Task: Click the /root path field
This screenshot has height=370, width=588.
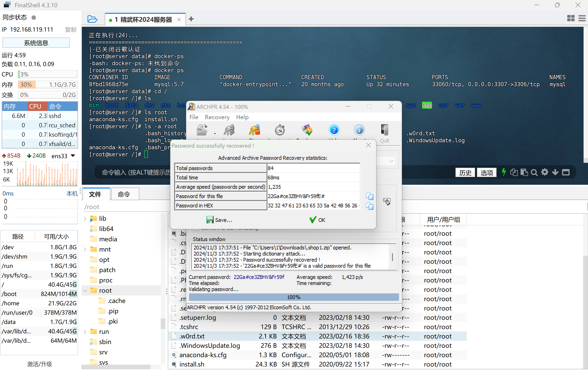Action: pyautogui.click(x=126, y=207)
